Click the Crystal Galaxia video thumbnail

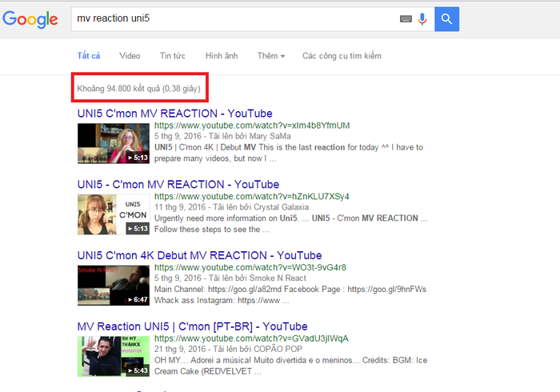pos(114,214)
